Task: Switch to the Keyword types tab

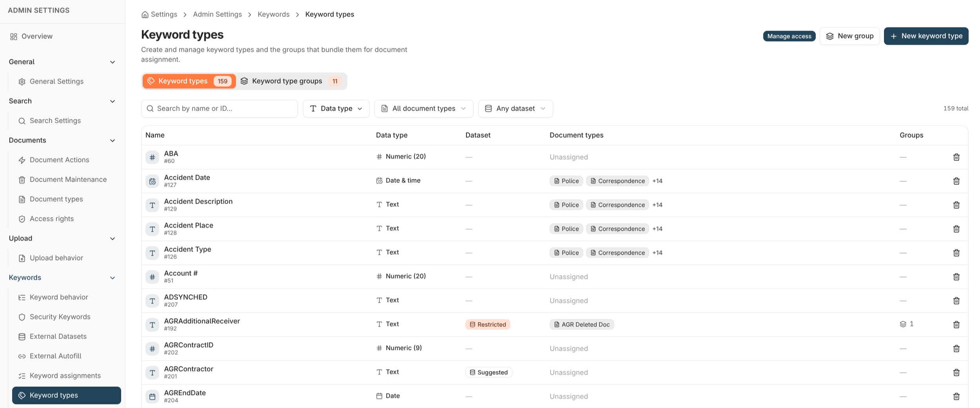Action: click(189, 81)
